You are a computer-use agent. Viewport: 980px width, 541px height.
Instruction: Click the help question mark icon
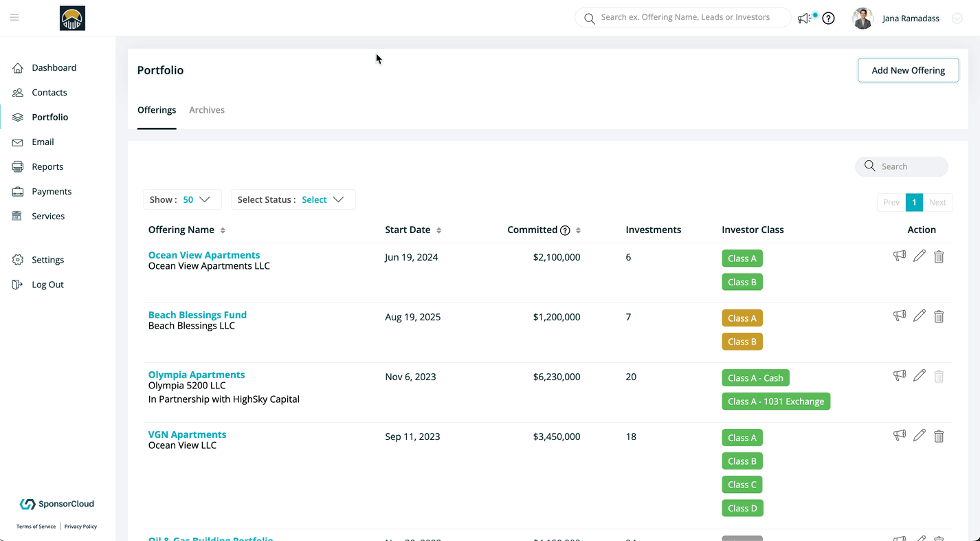[x=828, y=19]
